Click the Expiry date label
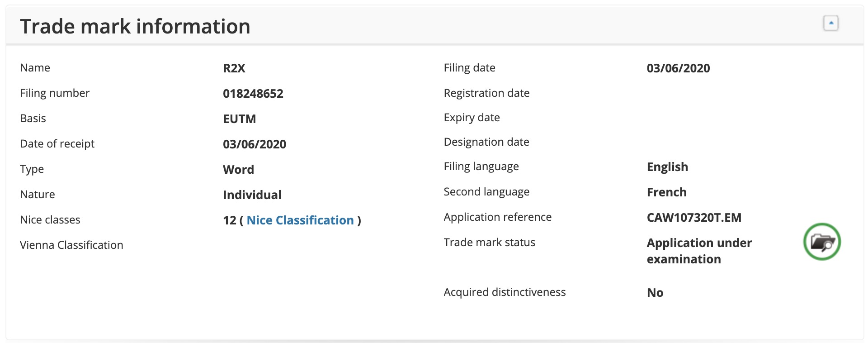Viewport: 868px width, 343px height. (x=472, y=118)
